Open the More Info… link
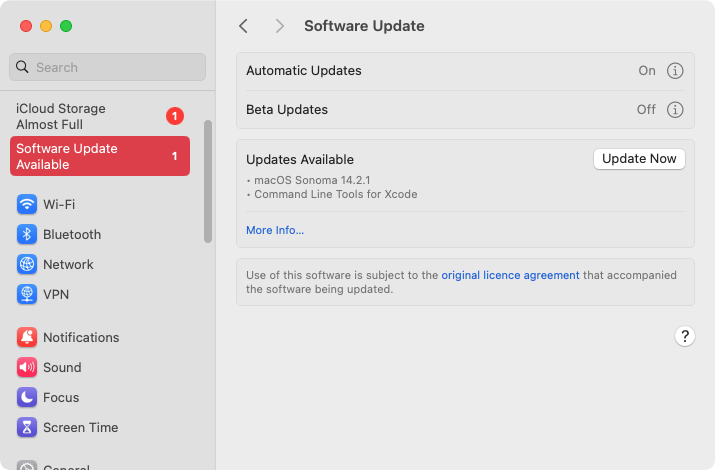The image size is (715, 470). click(275, 230)
